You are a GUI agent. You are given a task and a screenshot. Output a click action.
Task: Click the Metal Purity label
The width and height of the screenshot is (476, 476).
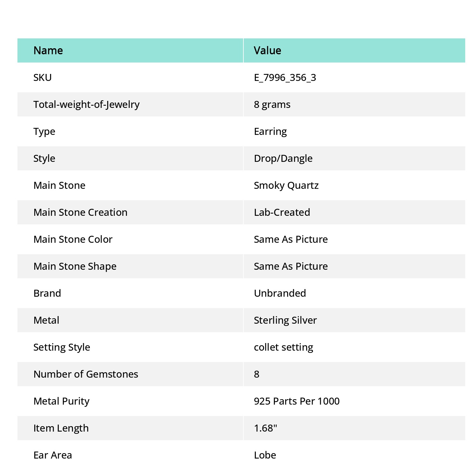click(x=62, y=401)
